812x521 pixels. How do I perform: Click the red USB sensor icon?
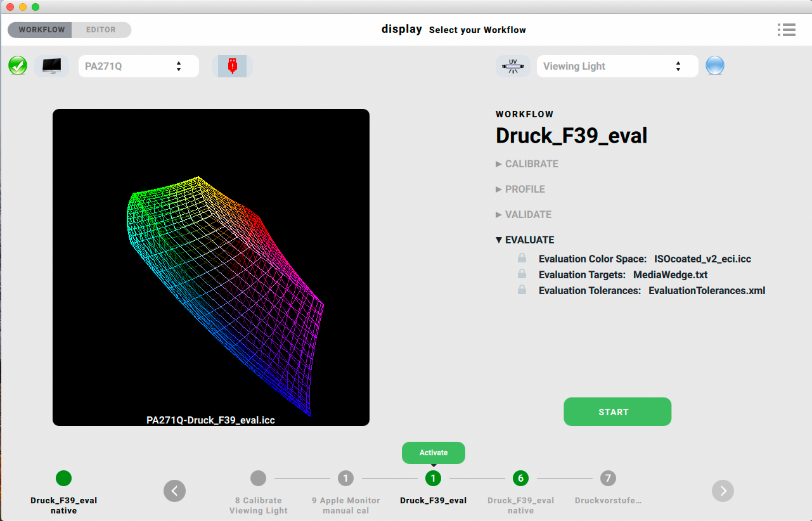point(232,66)
